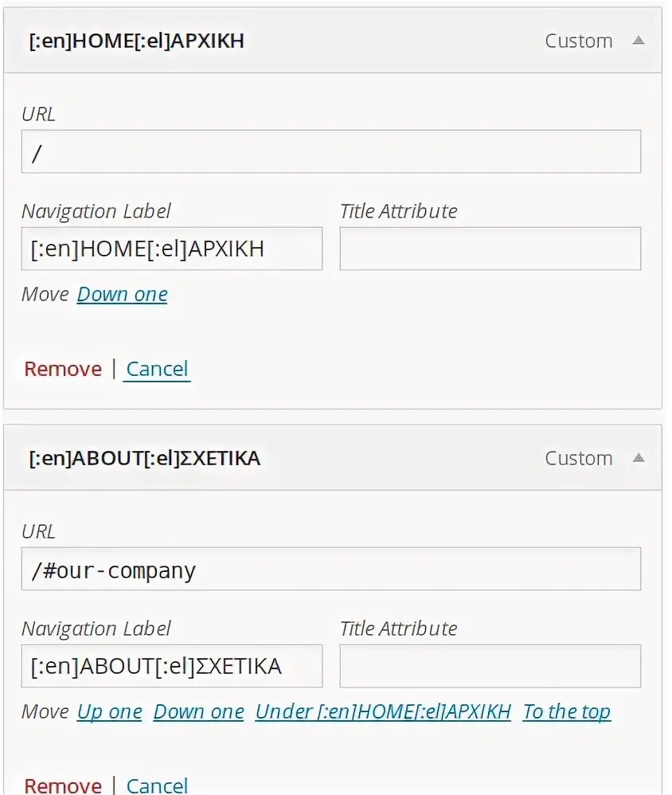Click the ABOUT item Title Attribute field

click(490, 666)
